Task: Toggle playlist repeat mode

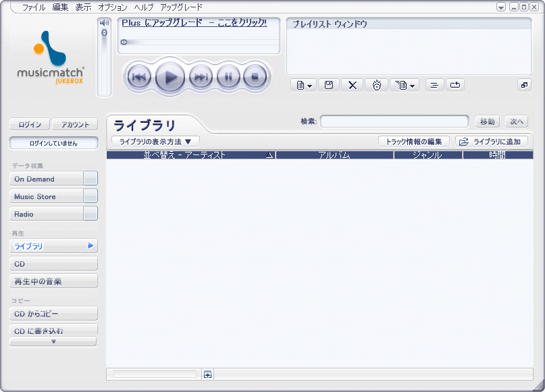Action: tap(455, 85)
